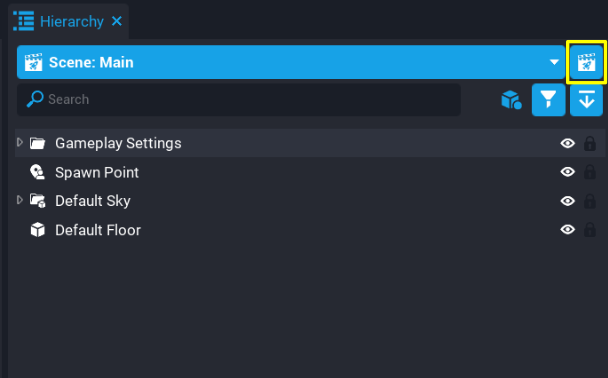This screenshot has width=608, height=378.
Task: Click the collapse-all down arrow button
Action: point(586,100)
